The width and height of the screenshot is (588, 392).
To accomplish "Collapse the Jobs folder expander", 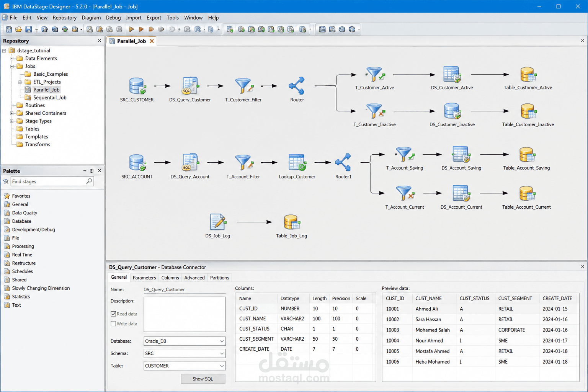I will [x=12, y=66].
